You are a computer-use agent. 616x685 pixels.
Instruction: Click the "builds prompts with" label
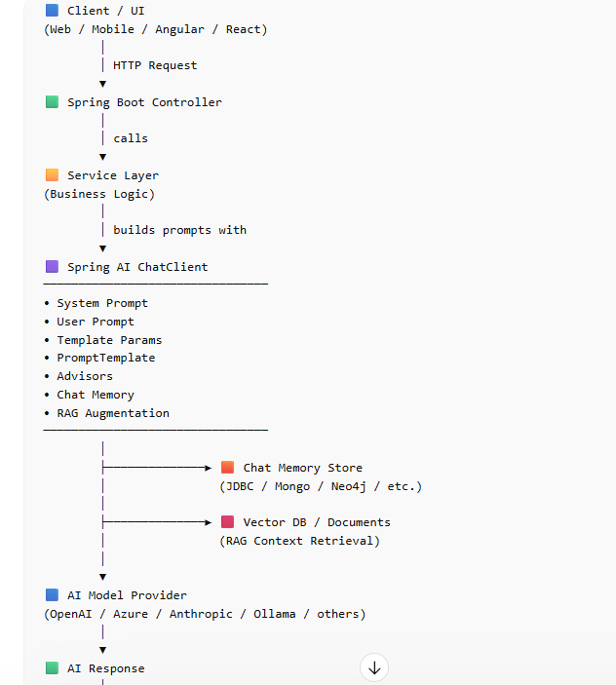click(179, 230)
